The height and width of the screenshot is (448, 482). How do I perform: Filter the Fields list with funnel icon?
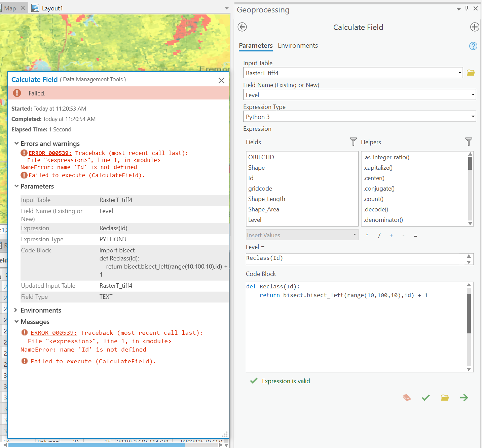[x=353, y=142]
